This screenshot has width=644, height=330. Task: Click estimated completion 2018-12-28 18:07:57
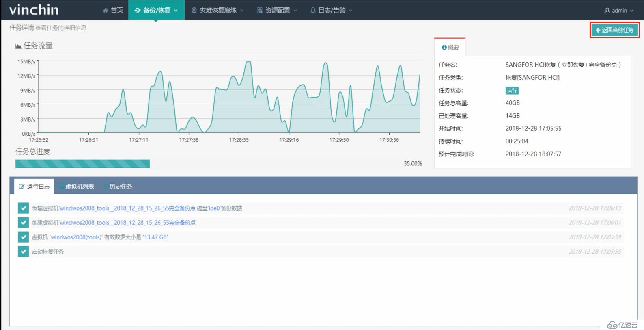[x=533, y=154]
